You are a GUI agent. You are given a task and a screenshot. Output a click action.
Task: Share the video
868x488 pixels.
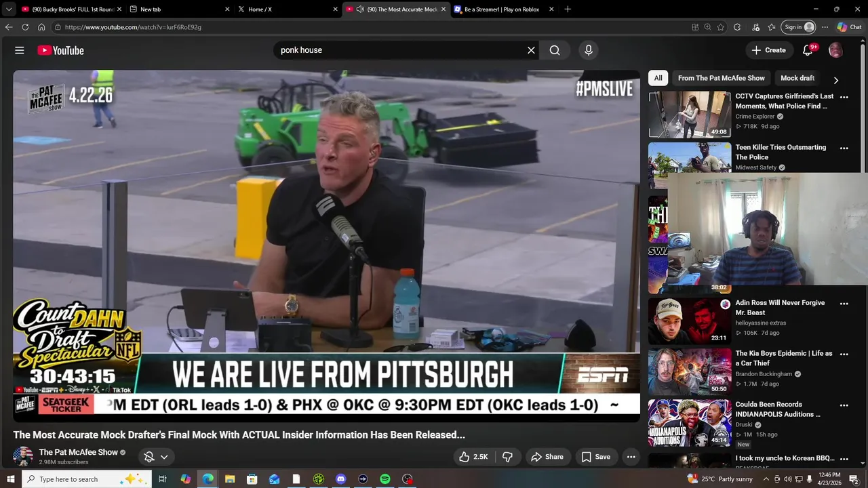tap(547, 457)
